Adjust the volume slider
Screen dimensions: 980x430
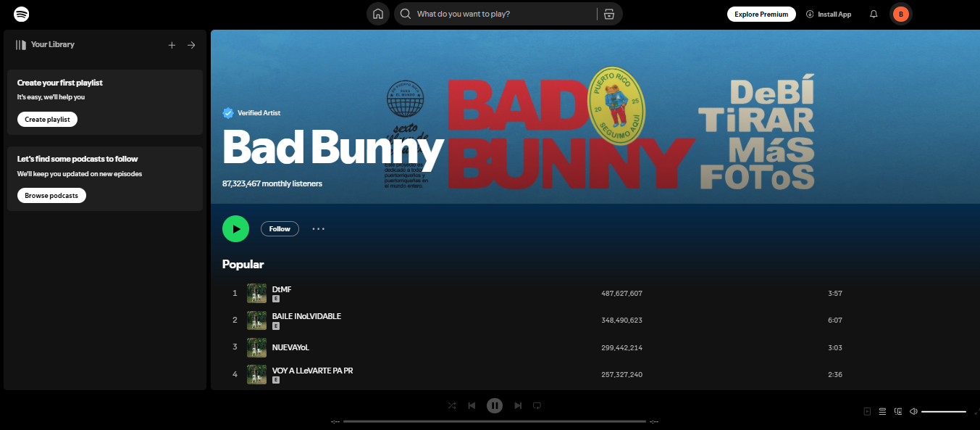(944, 411)
